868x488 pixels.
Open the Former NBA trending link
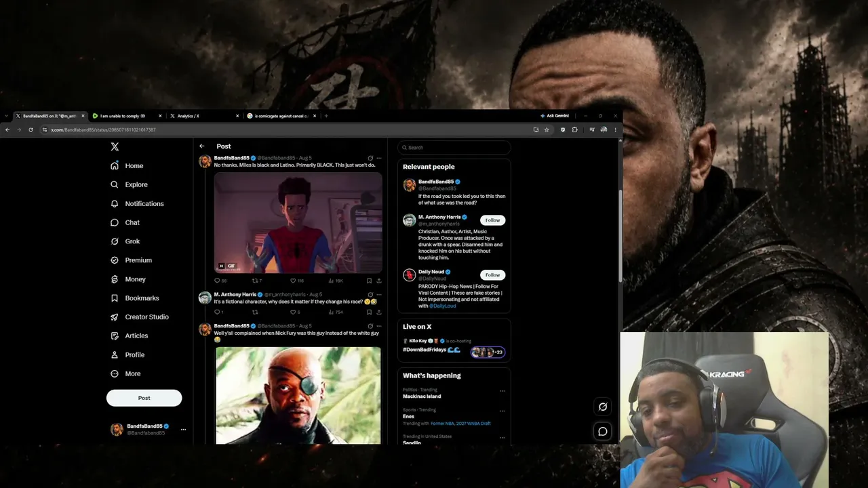pyautogui.click(x=460, y=424)
